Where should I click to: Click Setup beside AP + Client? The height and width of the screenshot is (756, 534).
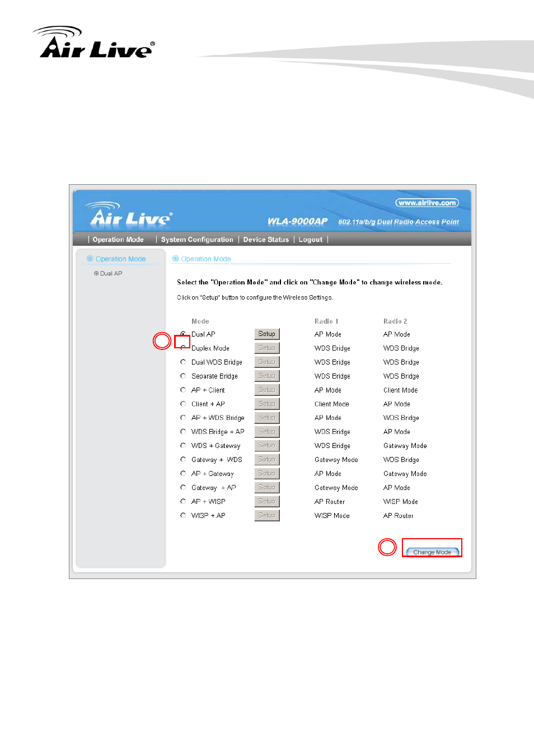click(x=267, y=390)
